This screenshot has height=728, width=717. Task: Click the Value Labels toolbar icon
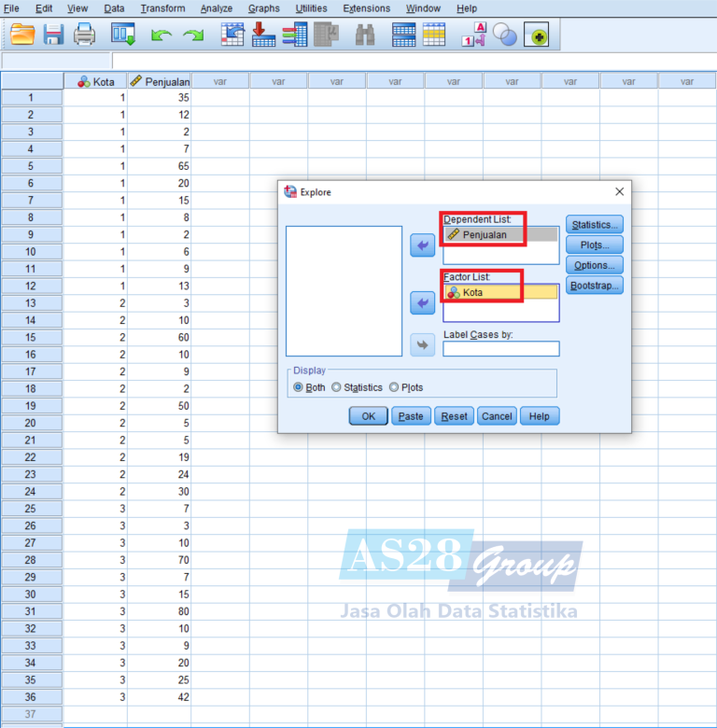click(x=473, y=35)
